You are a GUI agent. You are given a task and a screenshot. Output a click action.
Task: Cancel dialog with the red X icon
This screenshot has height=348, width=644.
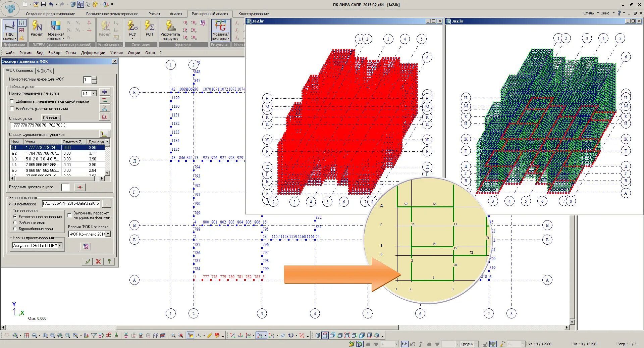pyautogui.click(x=98, y=261)
